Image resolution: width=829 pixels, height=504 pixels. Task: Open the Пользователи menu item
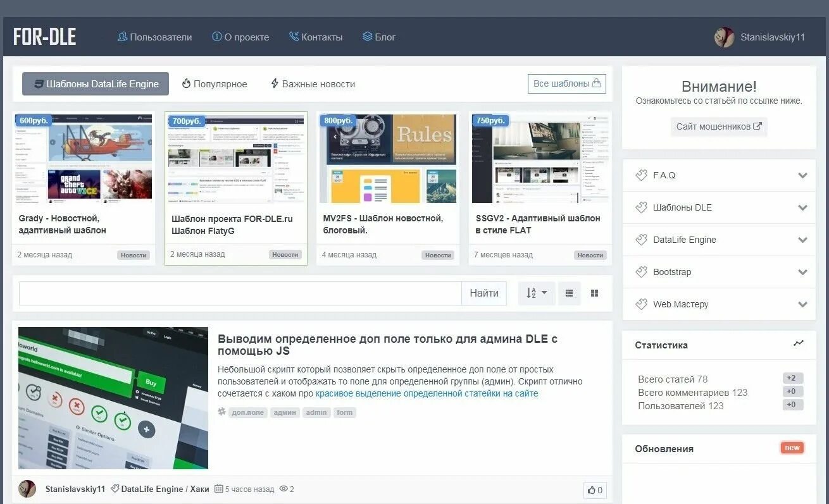click(x=154, y=37)
